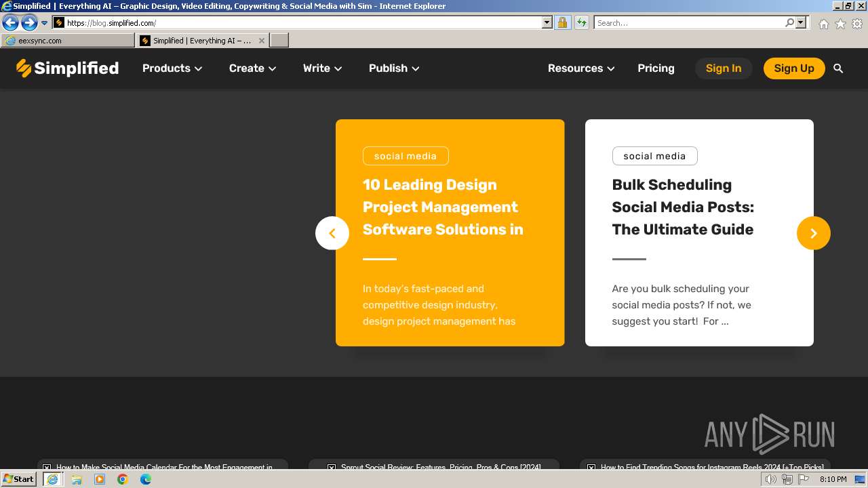Open Internet Explorer from taskbar
This screenshot has width=868, height=488.
click(52, 479)
